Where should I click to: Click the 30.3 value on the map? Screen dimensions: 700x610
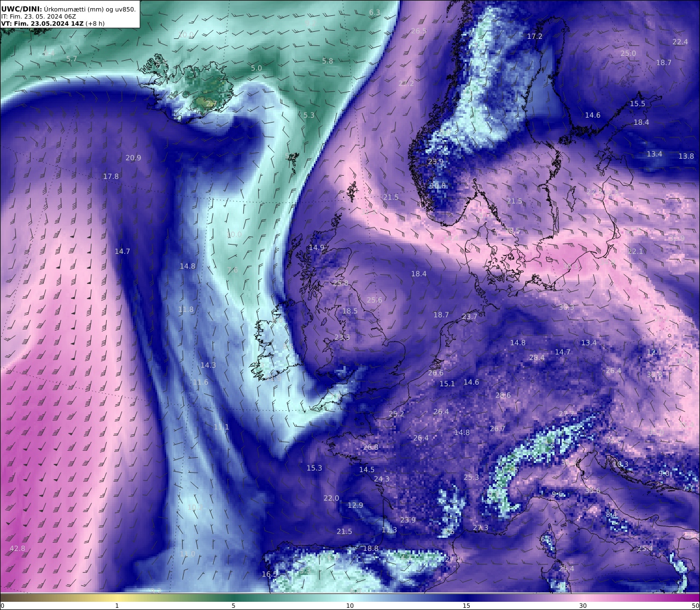(x=567, y=307)
